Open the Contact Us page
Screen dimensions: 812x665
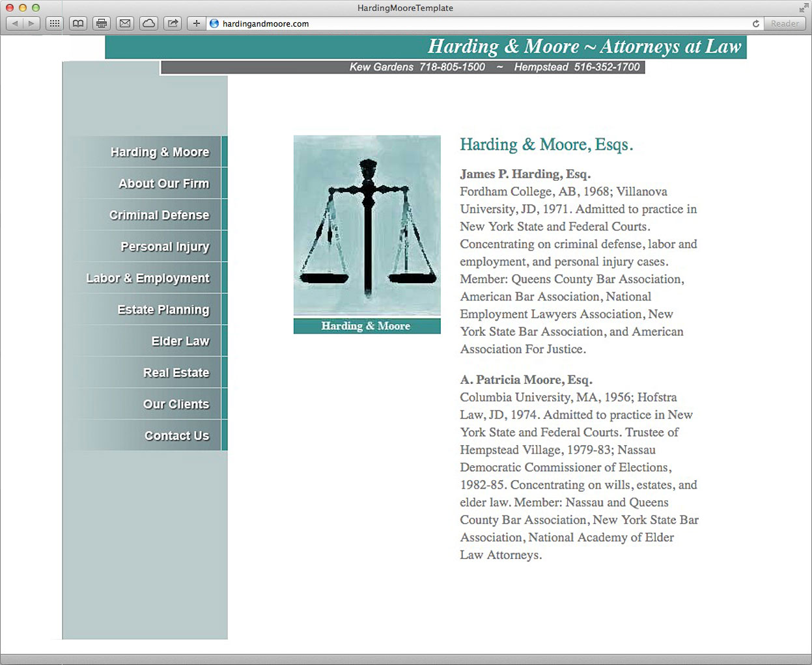point(176,436)
